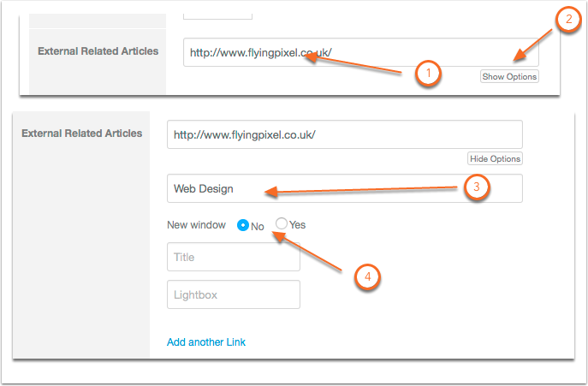Click the Show Options button
The width and height of the screenshot is (588, 386).
pos(509,76)
